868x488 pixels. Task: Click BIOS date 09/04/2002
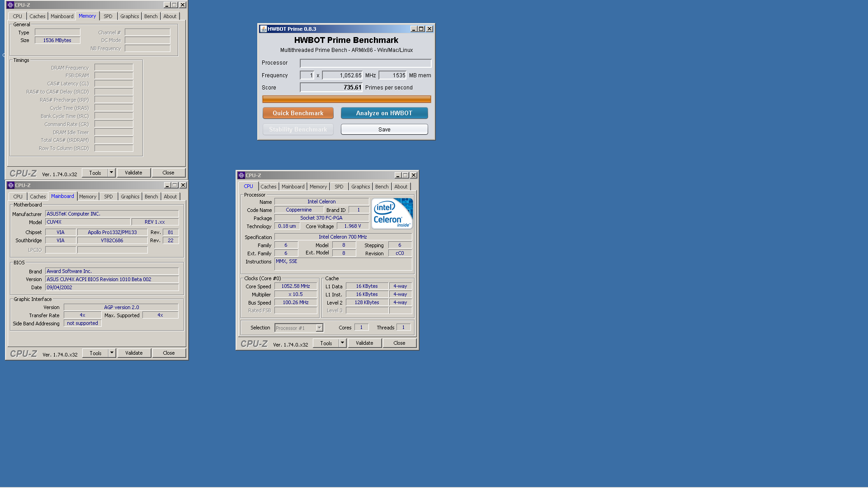(x=112, y=287)
